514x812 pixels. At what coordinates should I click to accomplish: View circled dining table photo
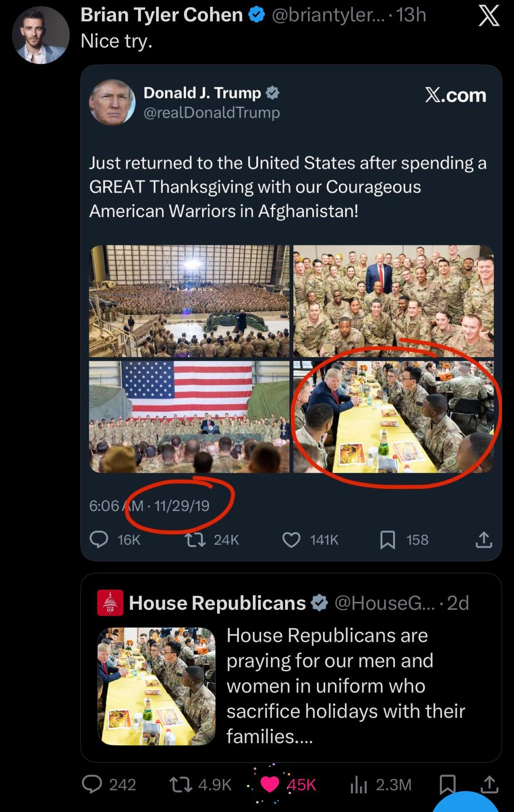[x=393, y=417]
